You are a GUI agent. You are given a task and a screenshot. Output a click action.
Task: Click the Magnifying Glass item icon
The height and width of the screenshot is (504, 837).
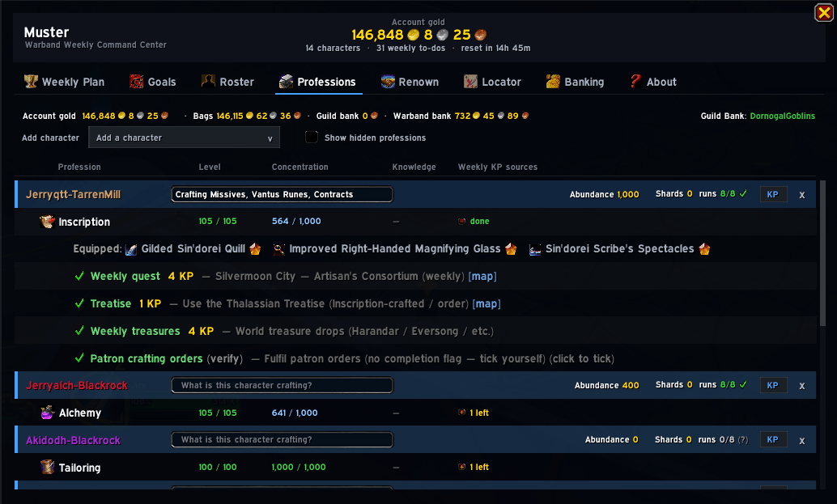278,249
